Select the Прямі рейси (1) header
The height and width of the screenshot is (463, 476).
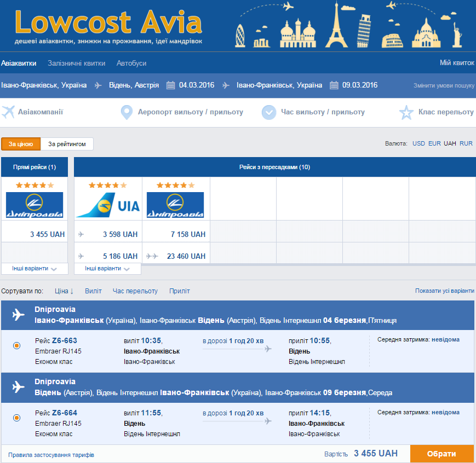click(x=35, y=167)
